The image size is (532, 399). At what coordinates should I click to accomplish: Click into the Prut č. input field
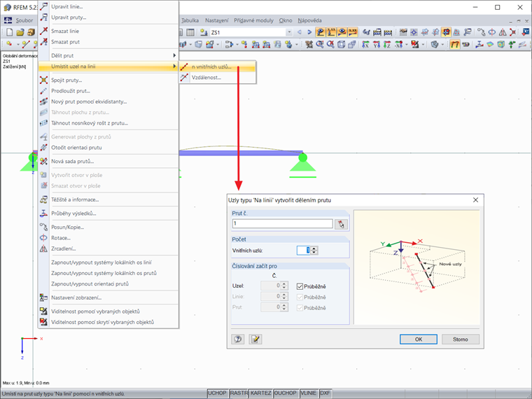[x=283, y=223]
